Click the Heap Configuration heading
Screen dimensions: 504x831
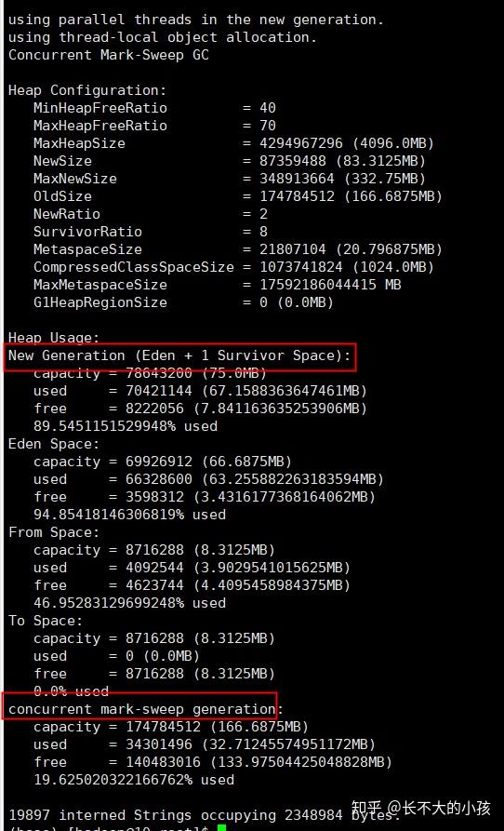click(x=87, y=90)
